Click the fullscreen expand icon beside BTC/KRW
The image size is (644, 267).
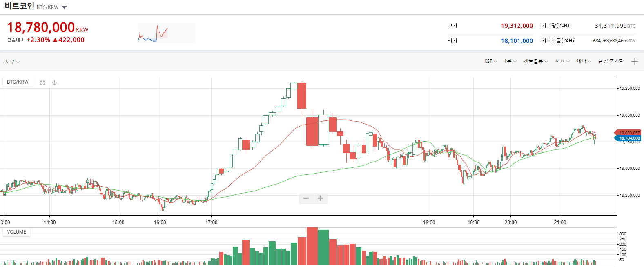42,82
